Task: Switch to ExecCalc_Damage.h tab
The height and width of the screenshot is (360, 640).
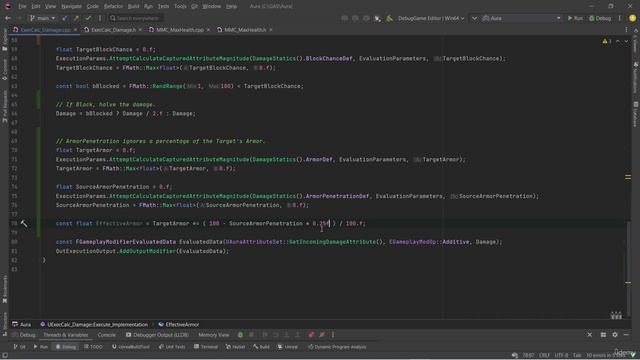Action: [x=113, y=30]
